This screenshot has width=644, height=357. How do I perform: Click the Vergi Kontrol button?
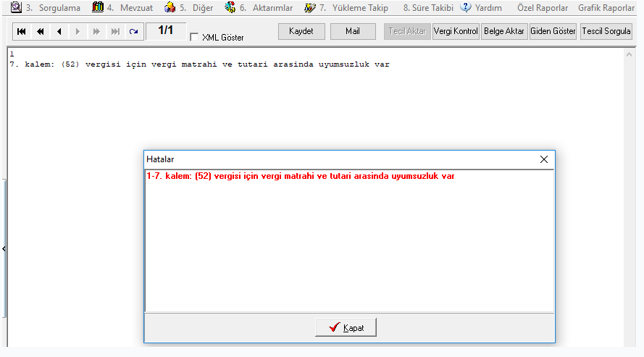tap(456, 31)
